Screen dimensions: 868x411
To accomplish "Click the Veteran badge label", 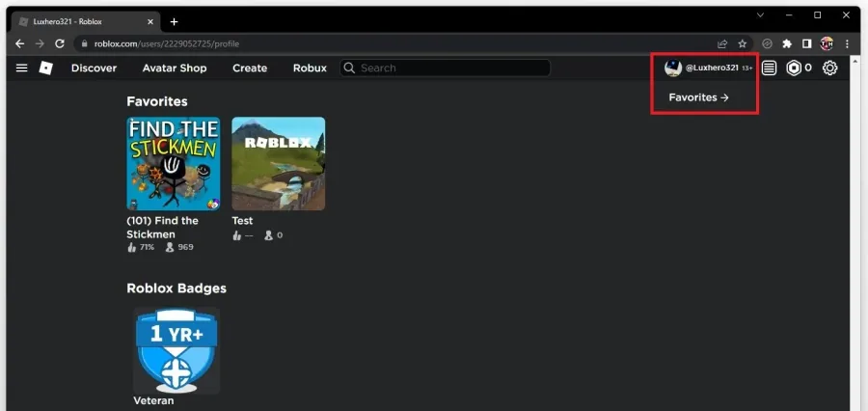I will click(153, 400).
